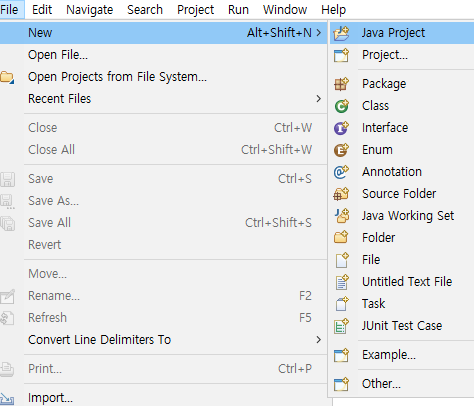Click the blank File icon in submenu
474x406 pixels.
coord(341,260)
